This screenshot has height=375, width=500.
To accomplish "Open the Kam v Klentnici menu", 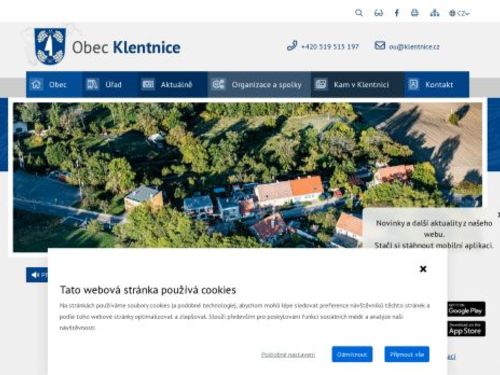I will 358,84.
